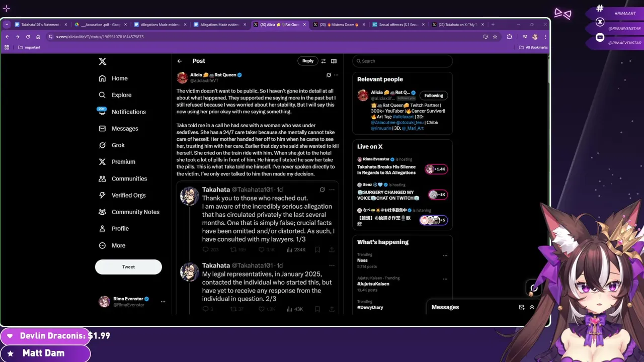
Task: Switch to Takahata101's Statement tab
Action: pyautogui.click(x=39, y=24)
